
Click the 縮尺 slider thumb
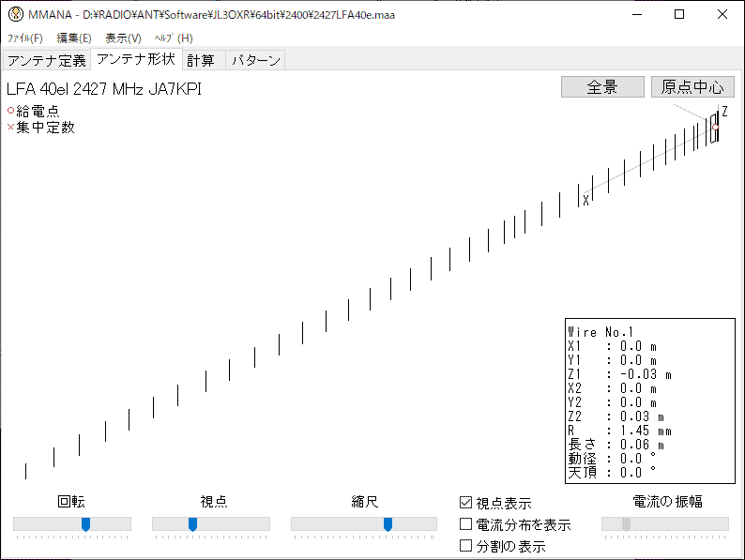(388, 524)
